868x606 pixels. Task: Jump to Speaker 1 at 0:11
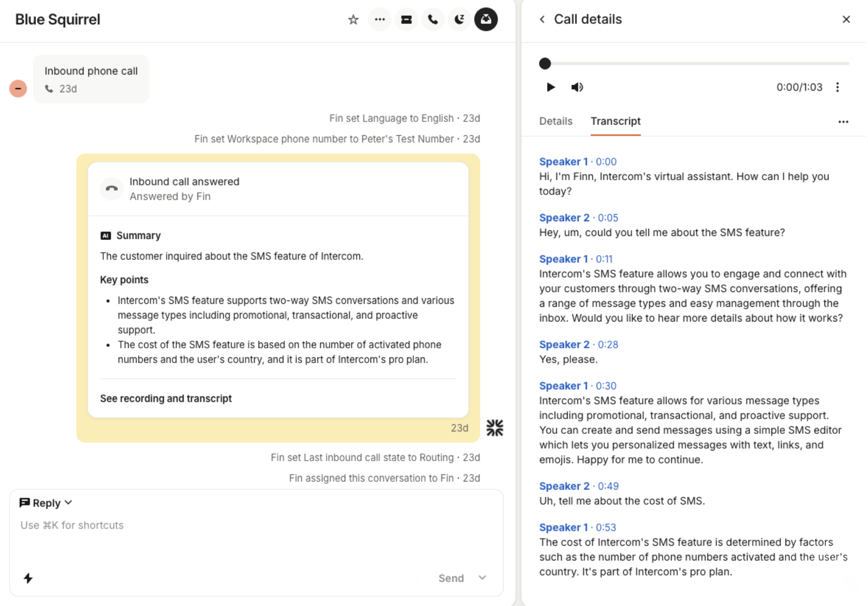click(576, 259)
